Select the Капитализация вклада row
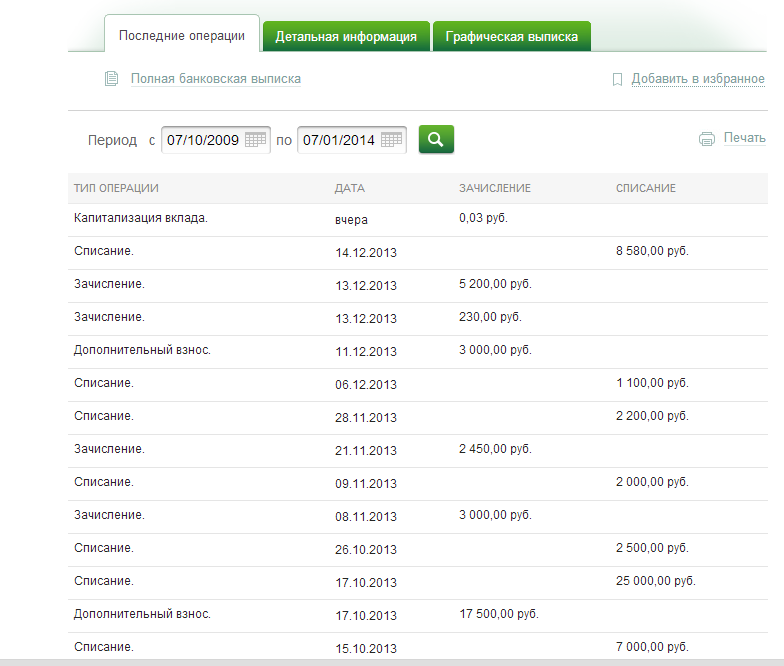Screen dimensions: 784x666 click(x=418, y=220)
